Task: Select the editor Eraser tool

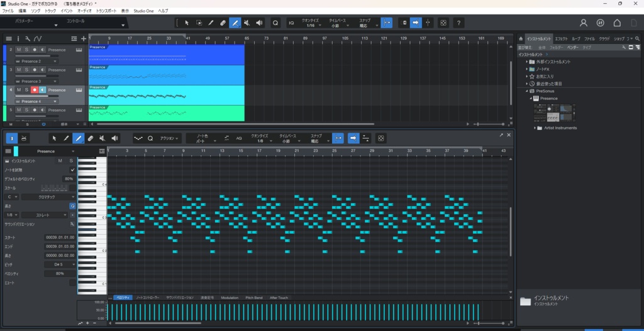Action: pos(91,138)
